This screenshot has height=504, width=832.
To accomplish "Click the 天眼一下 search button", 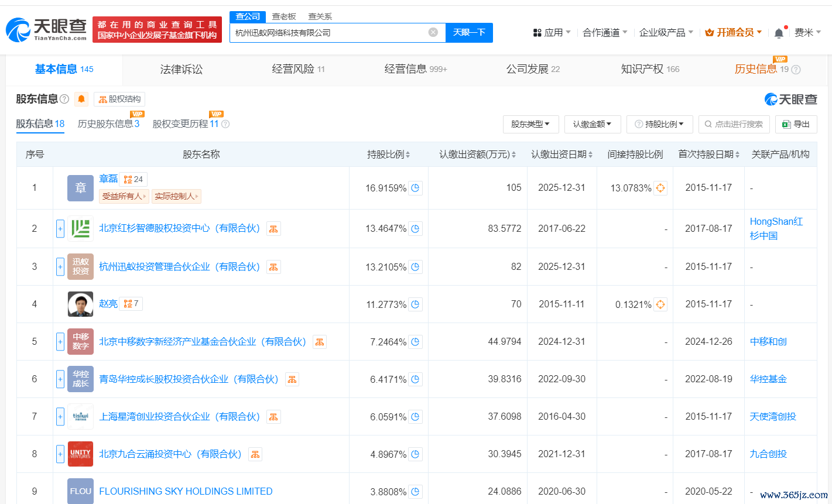I will click(469, 32).
